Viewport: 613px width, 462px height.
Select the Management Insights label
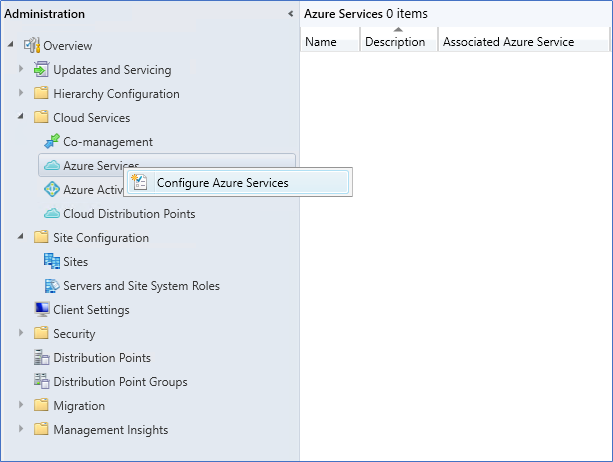point(111,430)
